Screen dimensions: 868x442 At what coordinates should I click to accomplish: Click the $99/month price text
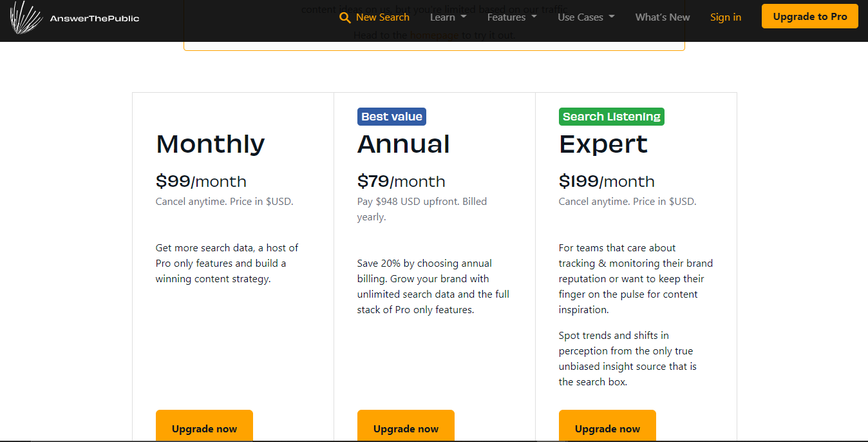[x=201, y=181]
